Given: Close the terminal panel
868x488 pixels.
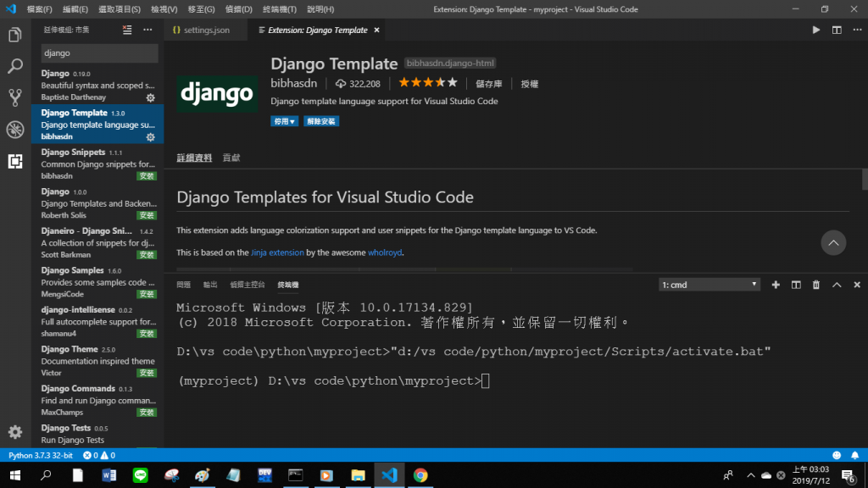Looking at the screenshot, I should pos(857,285).
